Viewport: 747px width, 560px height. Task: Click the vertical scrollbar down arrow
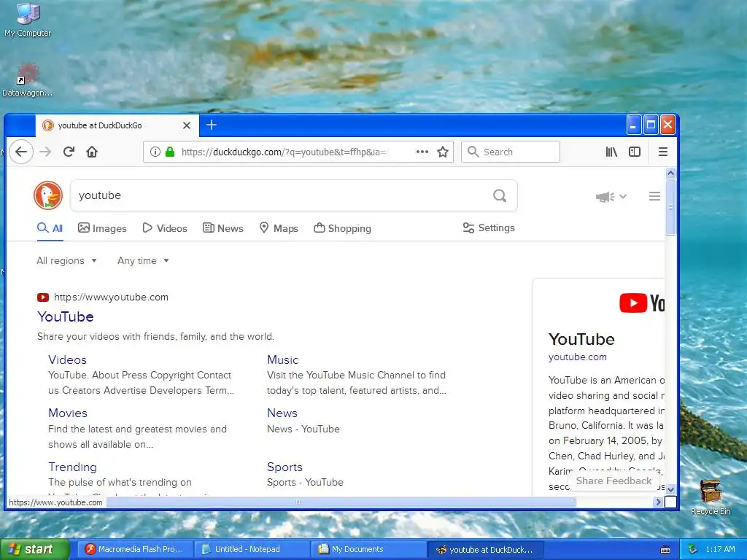coord(671,489)
